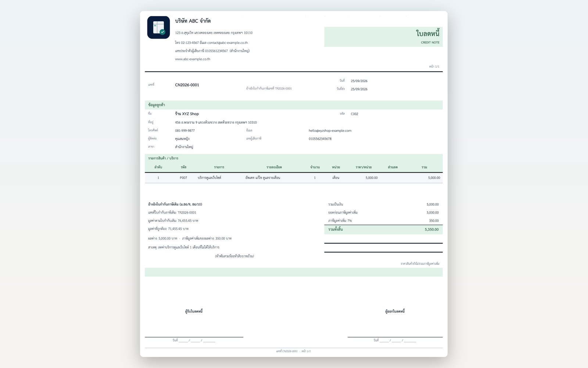Click the CREDIT NOTE subtitle
Viewport: 588px width, 368px height.
(430, 43)
